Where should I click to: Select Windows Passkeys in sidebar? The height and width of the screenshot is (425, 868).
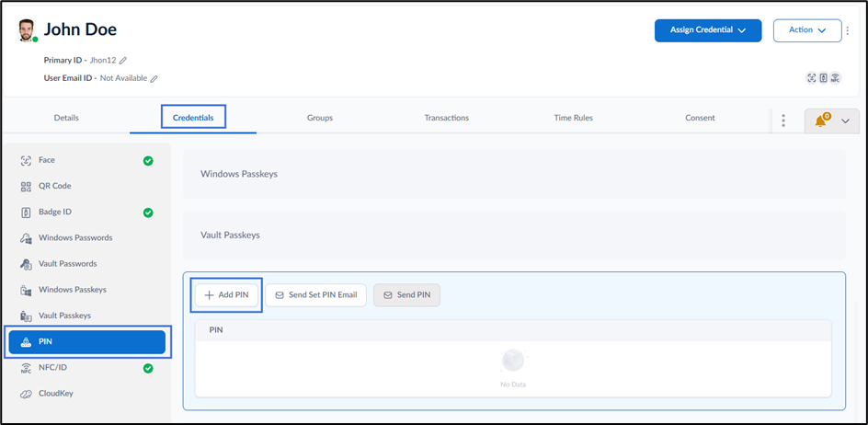point(87,290)
